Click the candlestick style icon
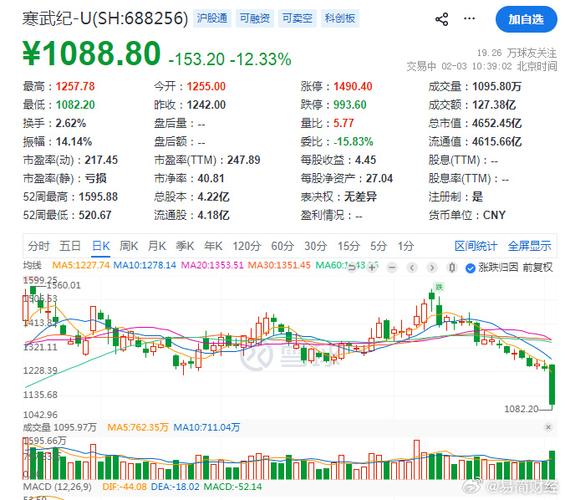Viewport: 565px width, 500px height. [x=451, y=268]
